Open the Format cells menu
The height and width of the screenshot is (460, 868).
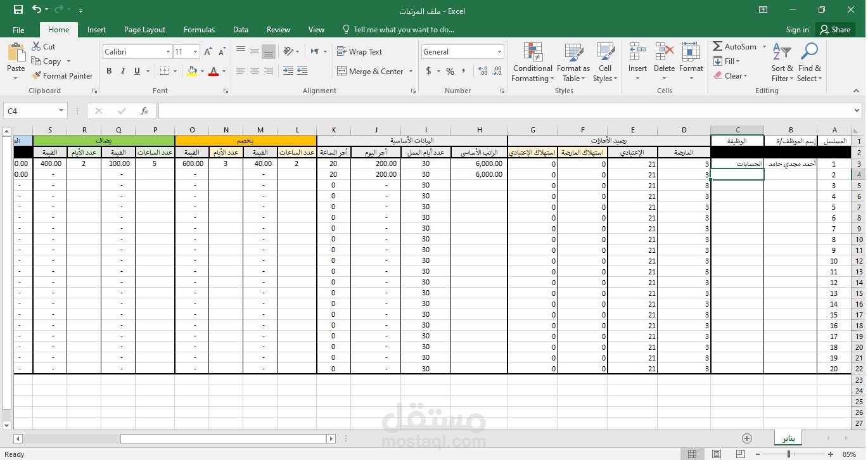pyautogui.click(x=691, y=62)
